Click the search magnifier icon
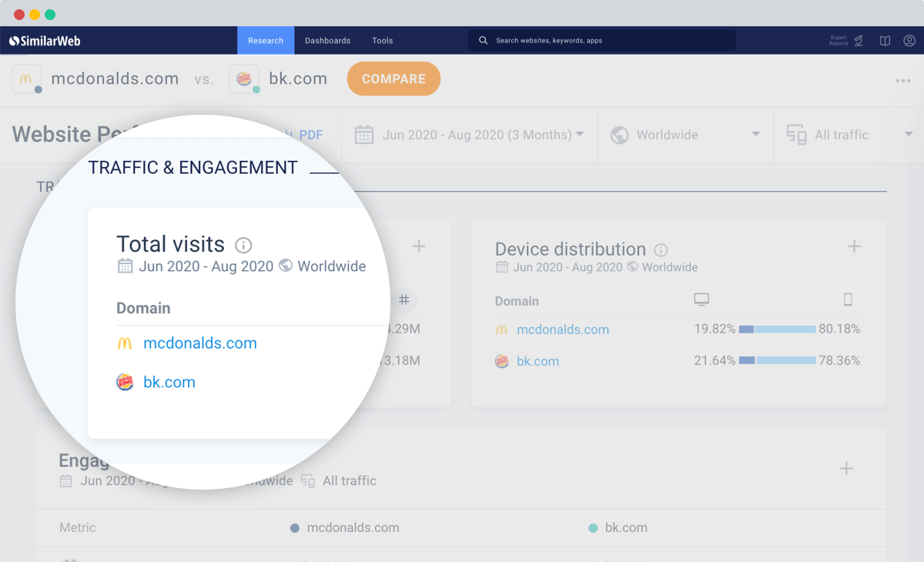 pyautogui.click(x=484, y=41)
